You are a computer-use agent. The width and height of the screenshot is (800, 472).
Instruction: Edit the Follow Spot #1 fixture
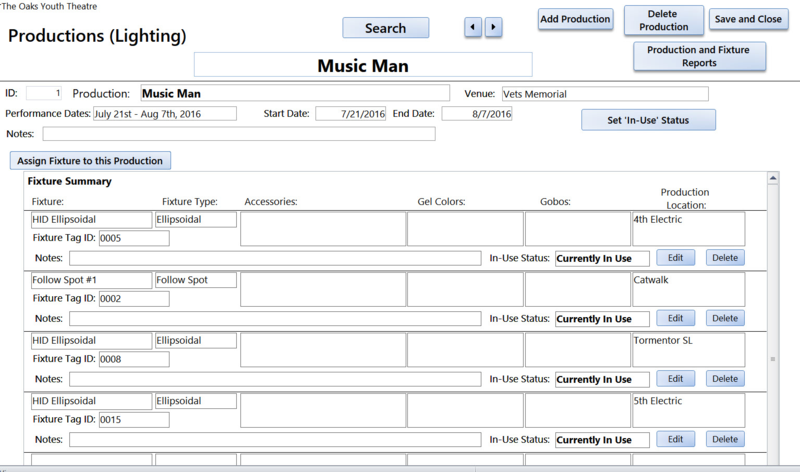tap(676, 318)
